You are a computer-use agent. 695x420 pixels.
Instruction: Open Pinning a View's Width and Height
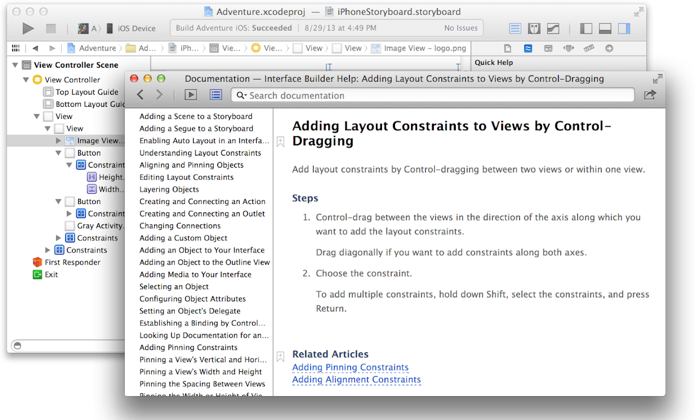[x=201, y=372]
